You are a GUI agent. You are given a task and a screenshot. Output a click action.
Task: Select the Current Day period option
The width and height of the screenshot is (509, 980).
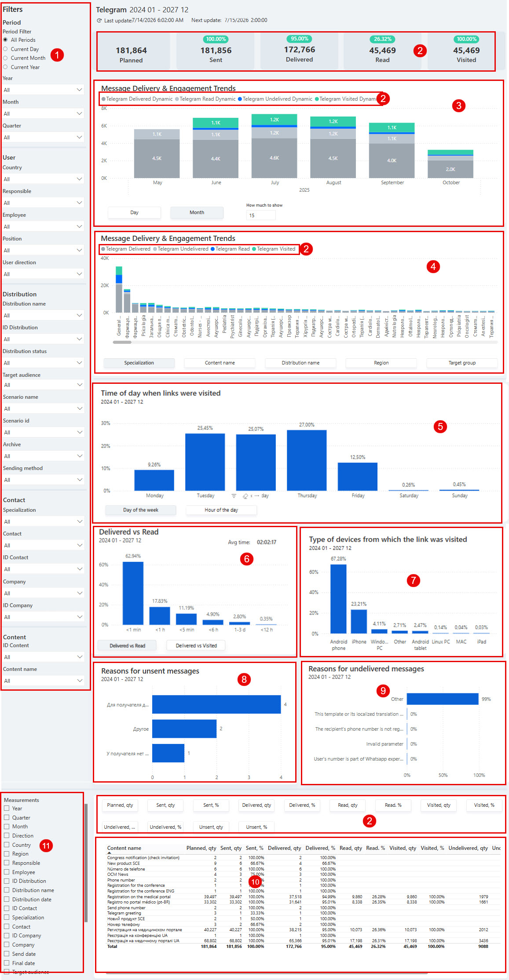pyautogui.click(x=5, y=49)
